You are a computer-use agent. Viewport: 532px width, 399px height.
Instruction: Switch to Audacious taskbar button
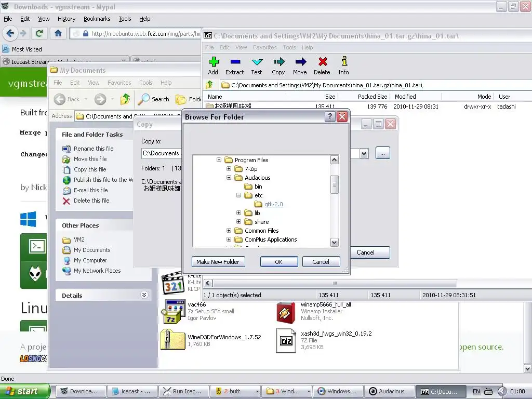(x=389, y=391)
